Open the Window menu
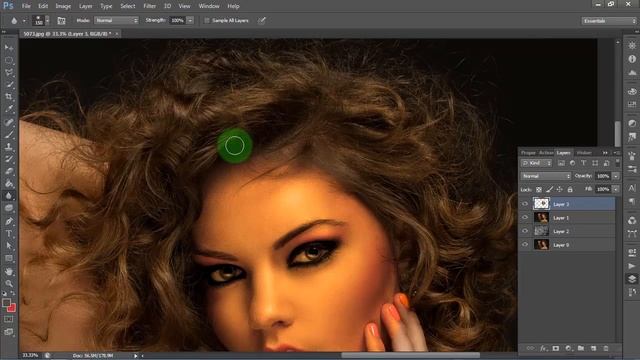The width and height of the screenshot is (640, 360). (209, 6)
